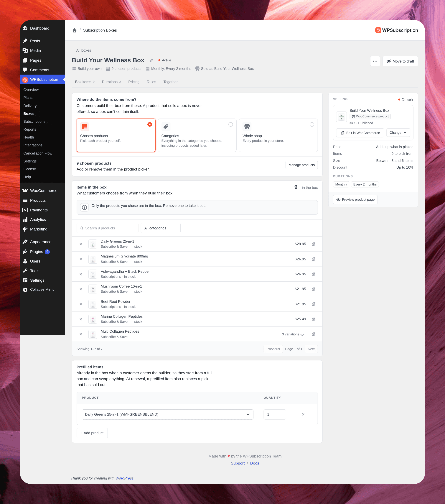Viewport: 445px width, 504px height.
Task: Open the prefilled product select dropdown
Action: [168, 414]
